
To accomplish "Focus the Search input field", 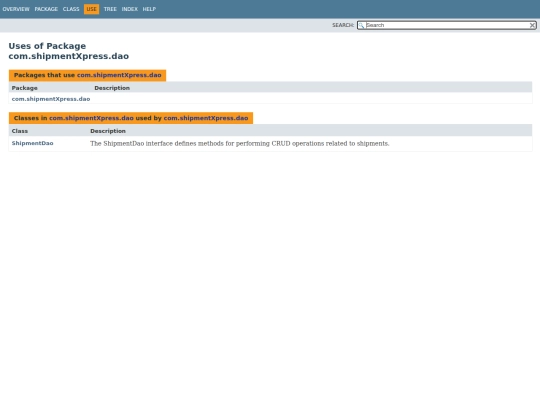I will tap(447, 25).
